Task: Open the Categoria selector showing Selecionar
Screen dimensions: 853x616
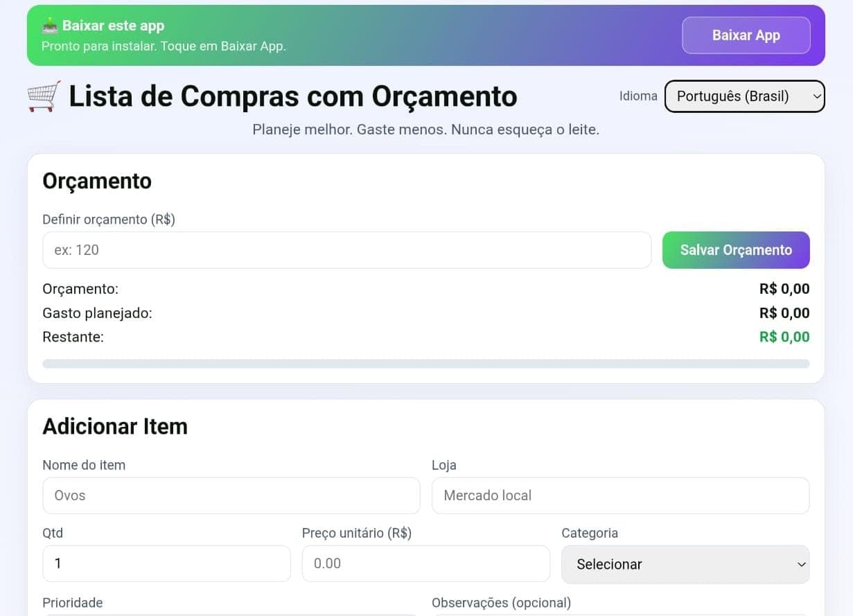Action: [x=685, y=564]
